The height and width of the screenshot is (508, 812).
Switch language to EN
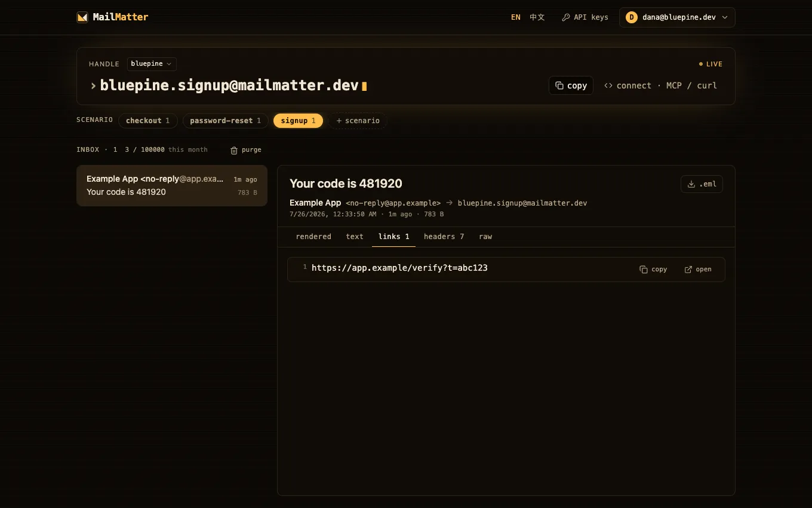[516, 17]
